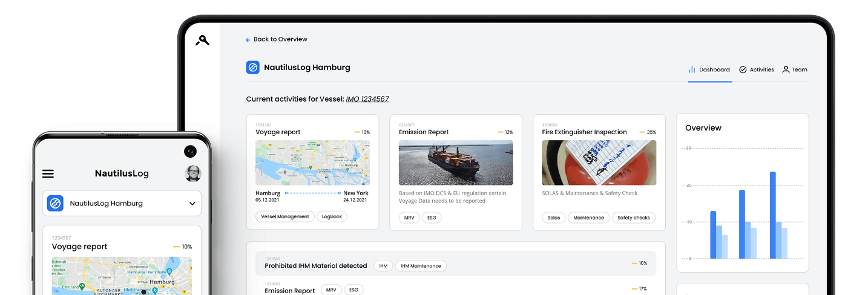Click the New York destination label on route
This screenshot has height=295, width=868.
pyautogui.click(x=356, y=193)
